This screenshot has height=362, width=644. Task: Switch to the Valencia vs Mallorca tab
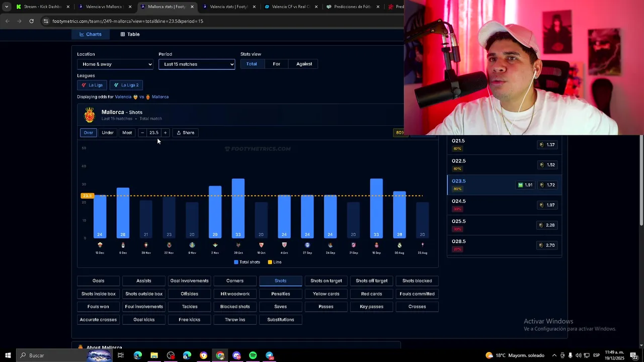[x=103, y=7]
